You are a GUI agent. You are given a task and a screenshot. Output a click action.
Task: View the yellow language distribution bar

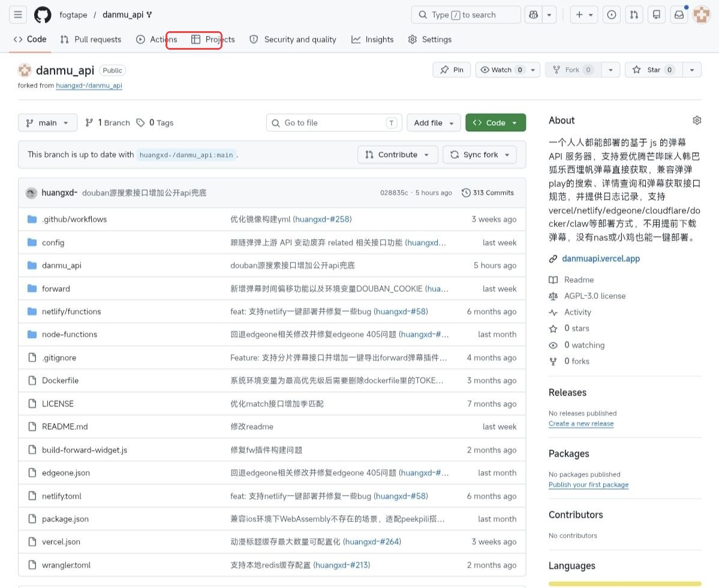(624, 582)
